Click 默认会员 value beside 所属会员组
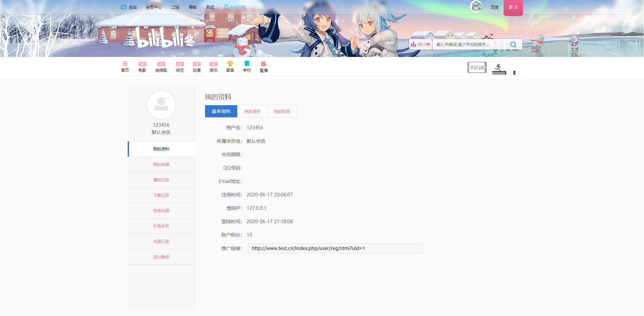644x316 pixels. [x=256, y=141]
